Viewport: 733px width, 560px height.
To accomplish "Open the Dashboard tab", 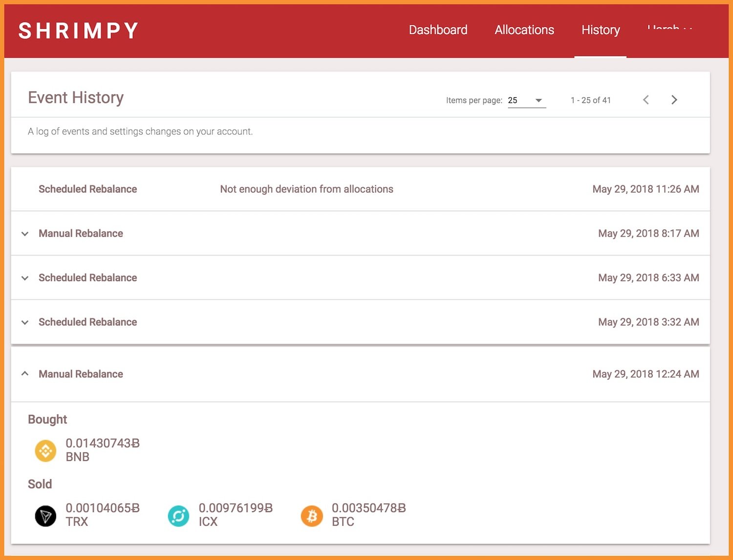I will click(438, 30).
